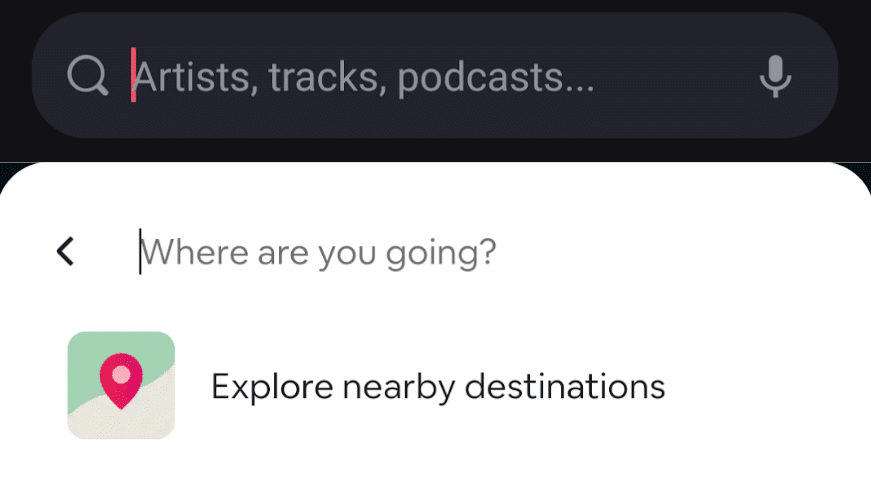Return to previous screen with back arrow

[66, 251]
